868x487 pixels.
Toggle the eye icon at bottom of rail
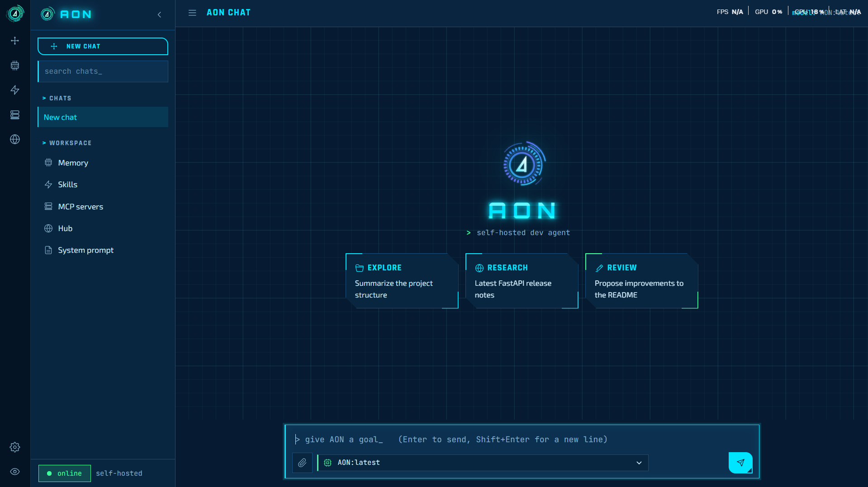[15, 472]
